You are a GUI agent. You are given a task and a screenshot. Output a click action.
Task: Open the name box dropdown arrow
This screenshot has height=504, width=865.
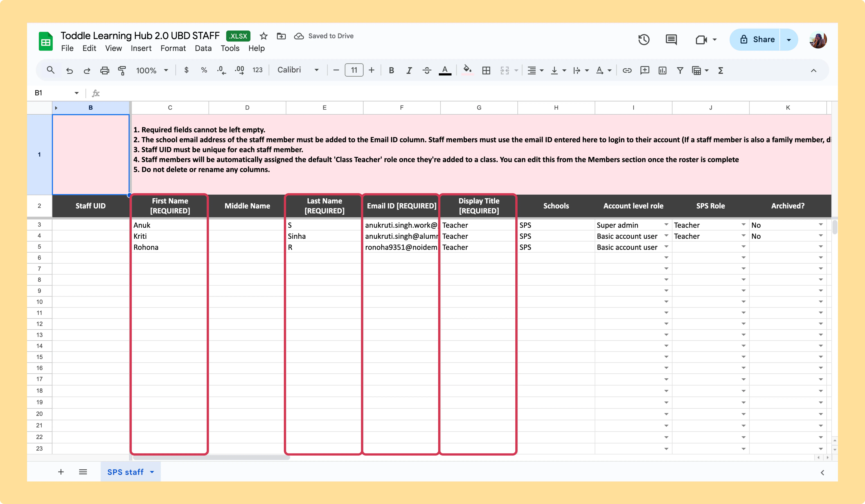click(x=77, y=93)
